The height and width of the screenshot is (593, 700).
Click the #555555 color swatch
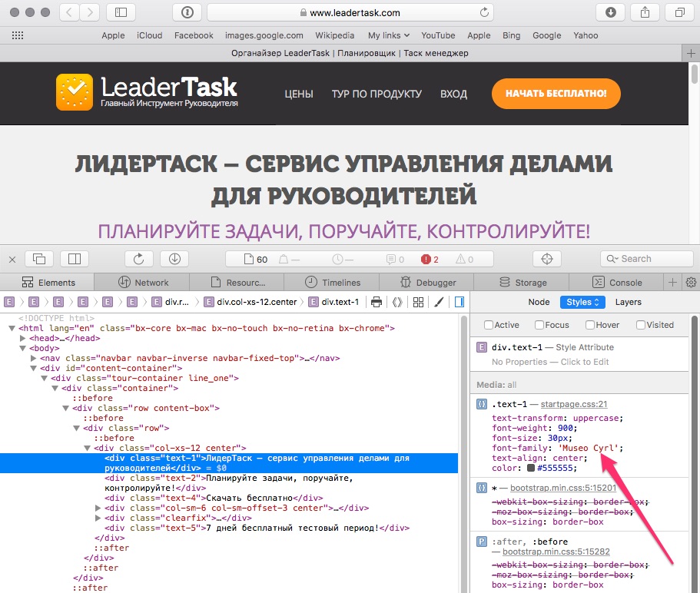click(x=531, y=468)
